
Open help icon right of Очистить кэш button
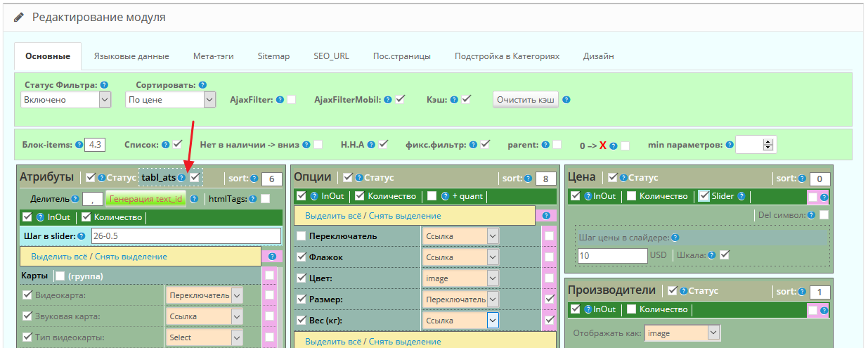[566, 100]
